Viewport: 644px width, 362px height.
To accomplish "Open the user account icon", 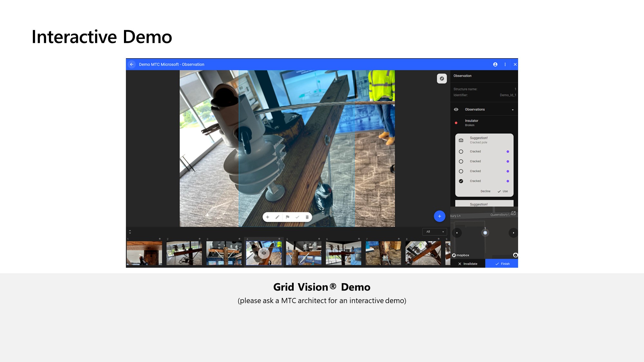I will (x=495, y=64).
